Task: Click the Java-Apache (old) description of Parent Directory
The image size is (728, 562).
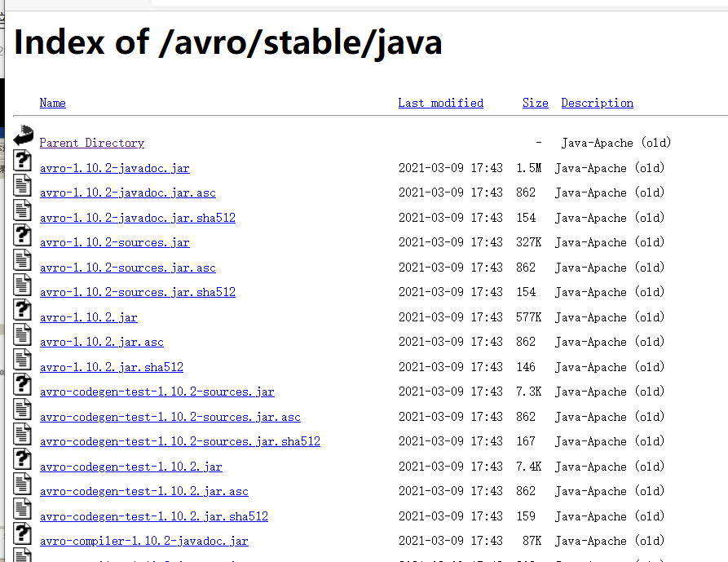Action: 616,143
